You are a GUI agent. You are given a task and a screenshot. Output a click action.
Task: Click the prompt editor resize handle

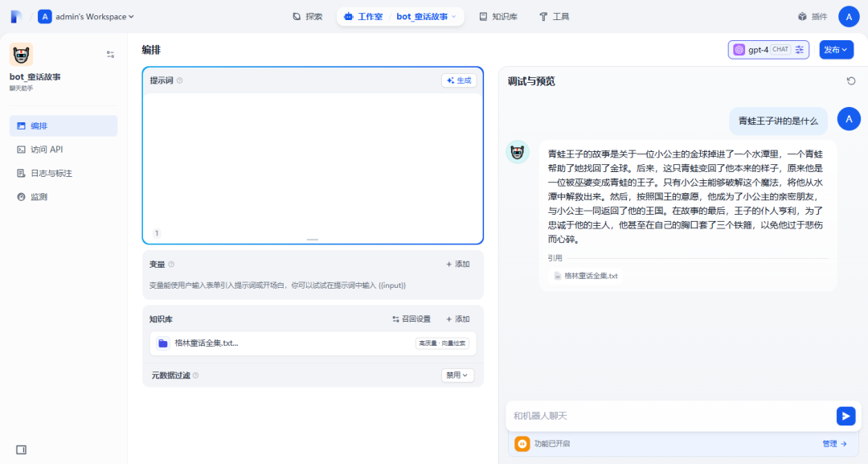pos(313,240)
